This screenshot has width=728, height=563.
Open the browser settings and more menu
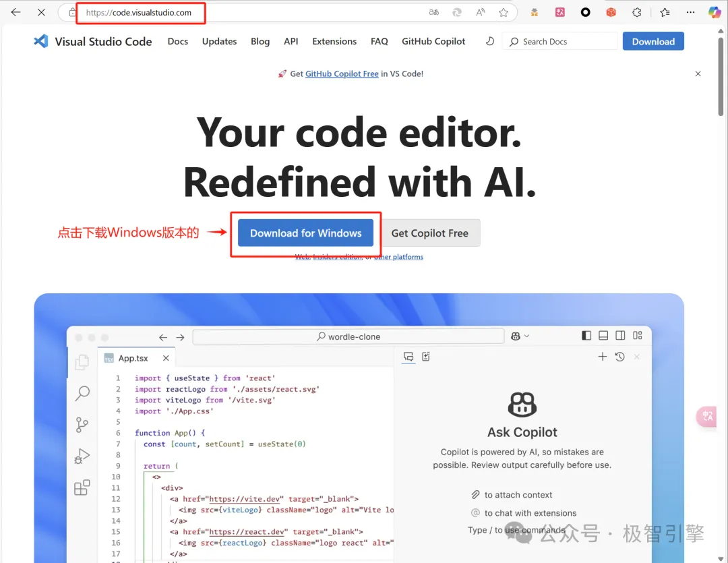tap(691, 13)
